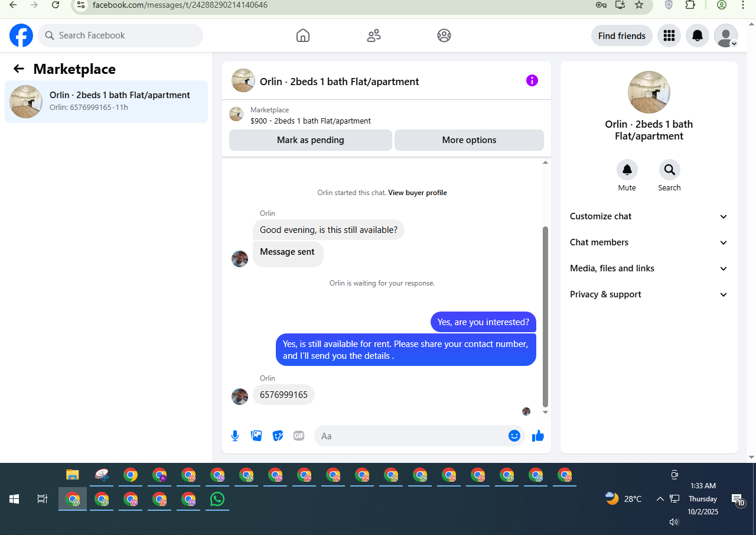Screen dimensions: 756x535
Task: Open site info icon in address bar
Action: click(82, 5)
